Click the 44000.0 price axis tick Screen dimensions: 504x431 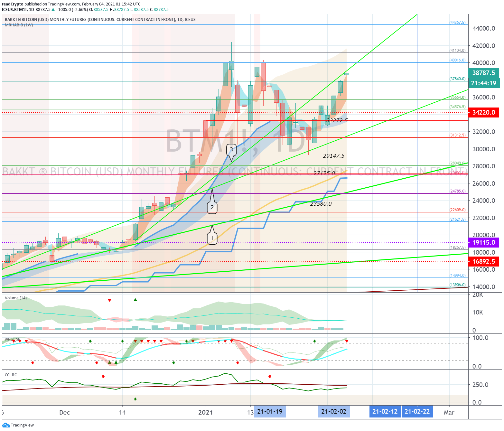(484, 28)
